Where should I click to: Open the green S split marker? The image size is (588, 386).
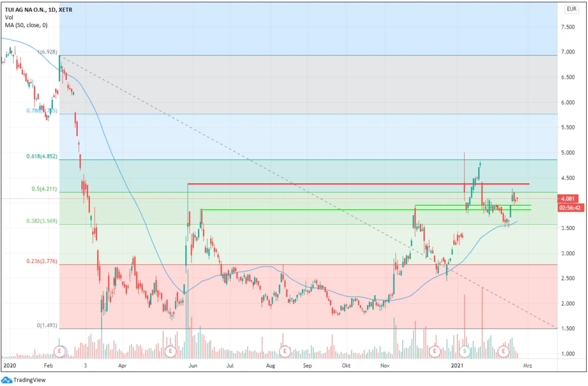tap(465, 351)
